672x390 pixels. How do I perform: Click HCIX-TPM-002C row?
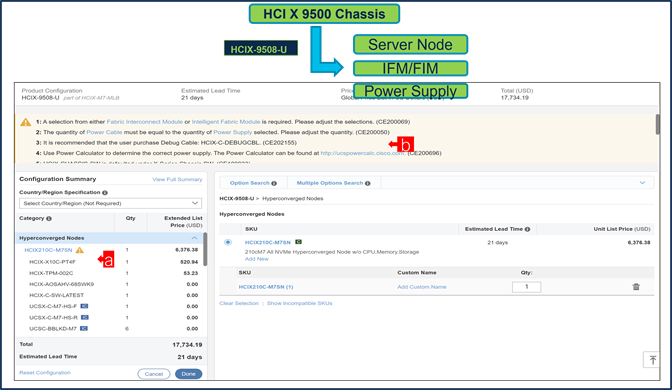[109, 273]
